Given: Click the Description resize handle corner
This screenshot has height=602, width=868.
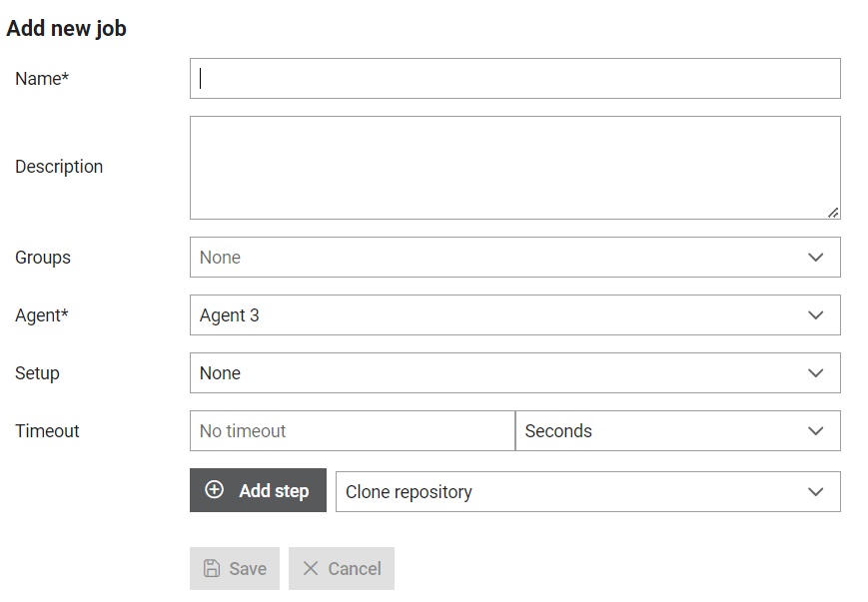Looking at the screenshot, I should click(x=833, y=213).
